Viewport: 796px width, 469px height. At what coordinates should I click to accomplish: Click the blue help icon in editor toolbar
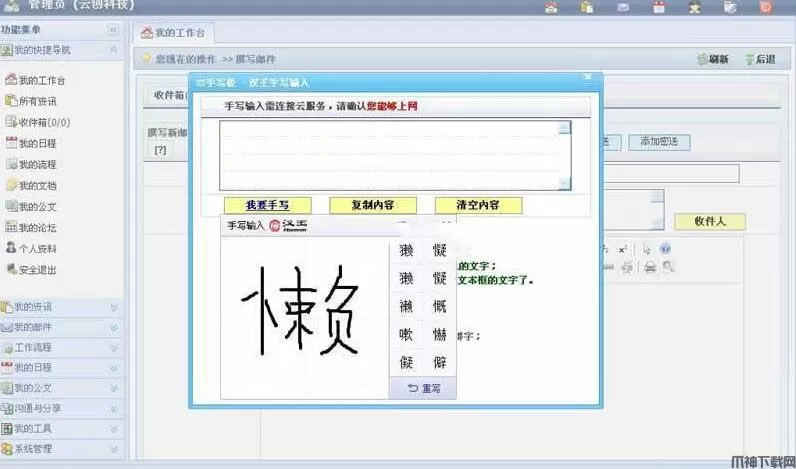(x=665, y=249)
